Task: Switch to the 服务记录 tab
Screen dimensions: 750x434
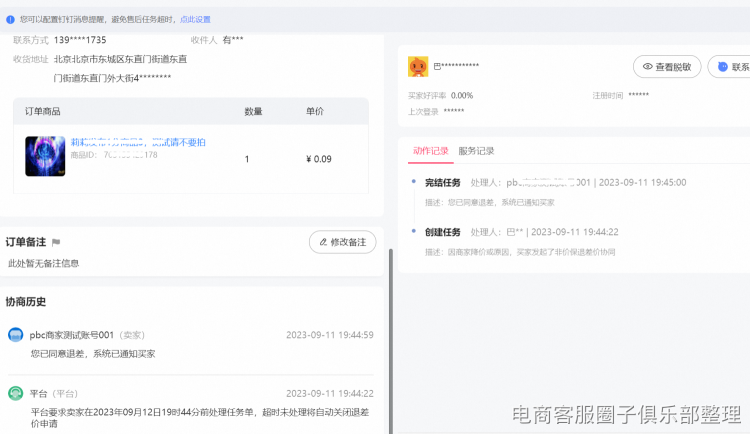Action: pyautogui.click(x=476, y=151)
